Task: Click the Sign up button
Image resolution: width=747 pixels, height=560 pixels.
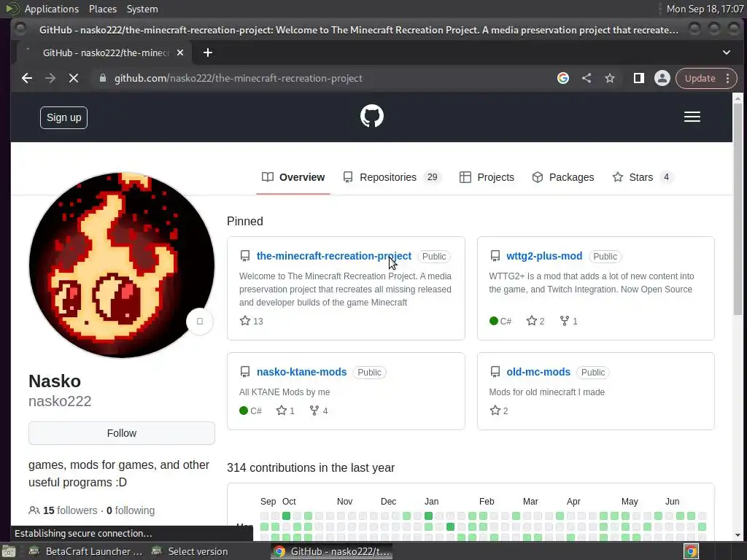Action: 64,117
